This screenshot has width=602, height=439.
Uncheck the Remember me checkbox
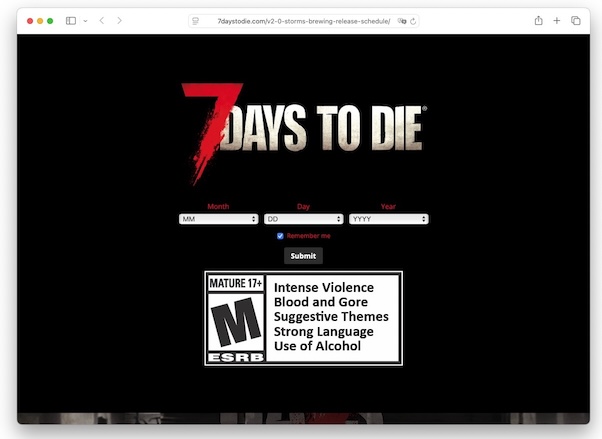(x=280, y=236)
